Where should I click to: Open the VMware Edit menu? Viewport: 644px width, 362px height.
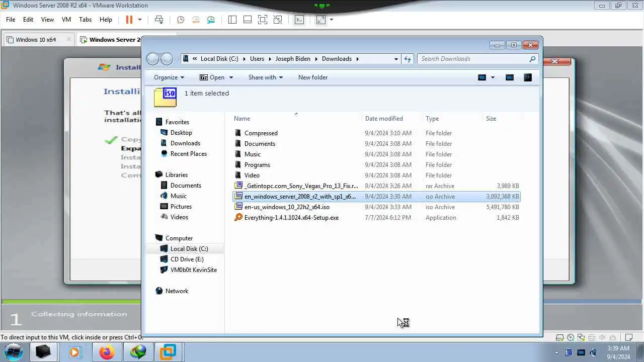pyautogui.click(x=28, y=20)
